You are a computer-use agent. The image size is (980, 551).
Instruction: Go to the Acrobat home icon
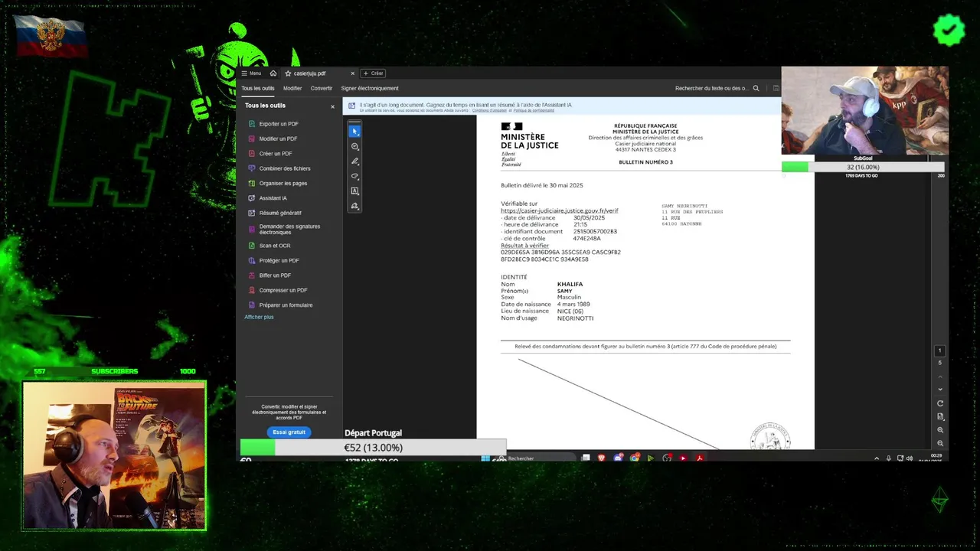click(273, 73)
